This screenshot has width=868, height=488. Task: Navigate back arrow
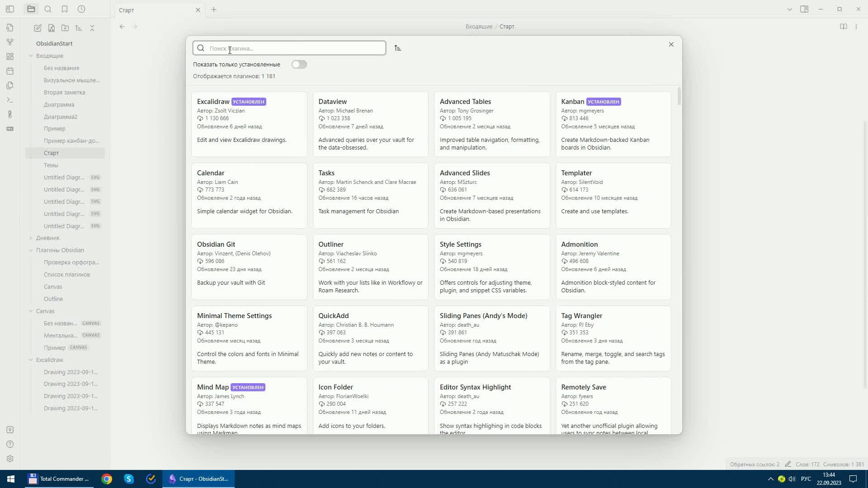[122, 27]
